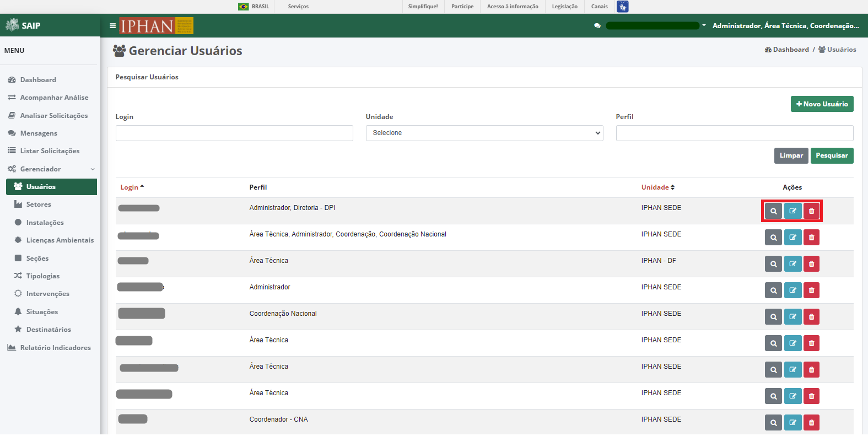Image resolution: width=868 pixels, height=436 pixels.
Task: Open Acesso à informação link
Action: (x=513, y=7)
